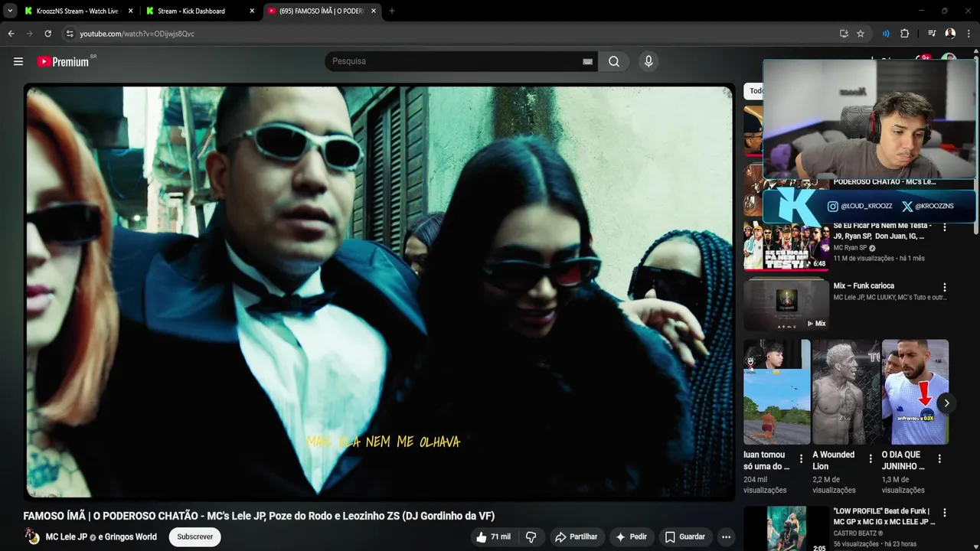Open the new tab plus button
The image size is (980, 551).
tap(392, 11)
